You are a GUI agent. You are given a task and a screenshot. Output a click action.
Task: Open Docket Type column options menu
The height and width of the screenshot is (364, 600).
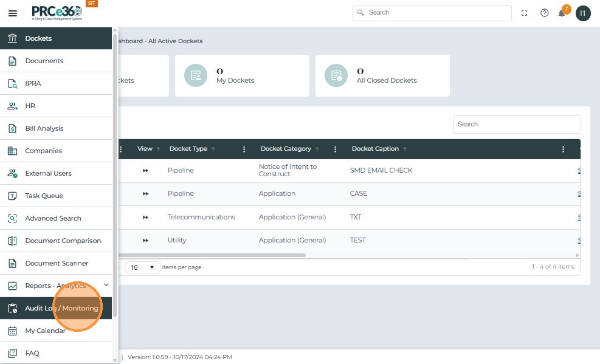coord(244,149)
